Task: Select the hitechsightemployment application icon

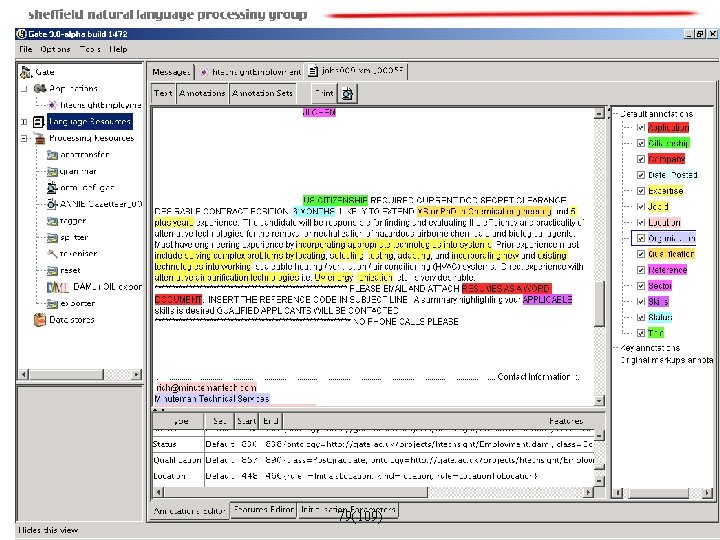Action: pyautogui.click(x=52, y=105)
